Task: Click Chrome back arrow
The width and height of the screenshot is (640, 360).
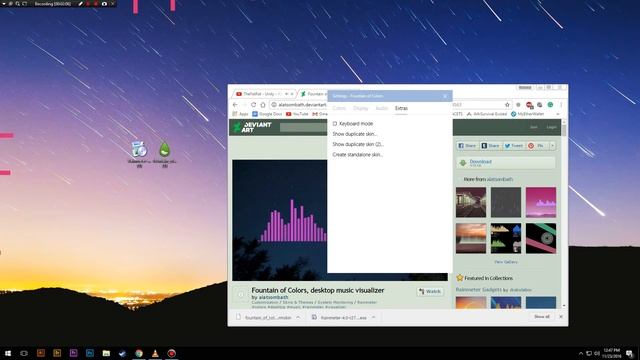Action: pos(235,105)
